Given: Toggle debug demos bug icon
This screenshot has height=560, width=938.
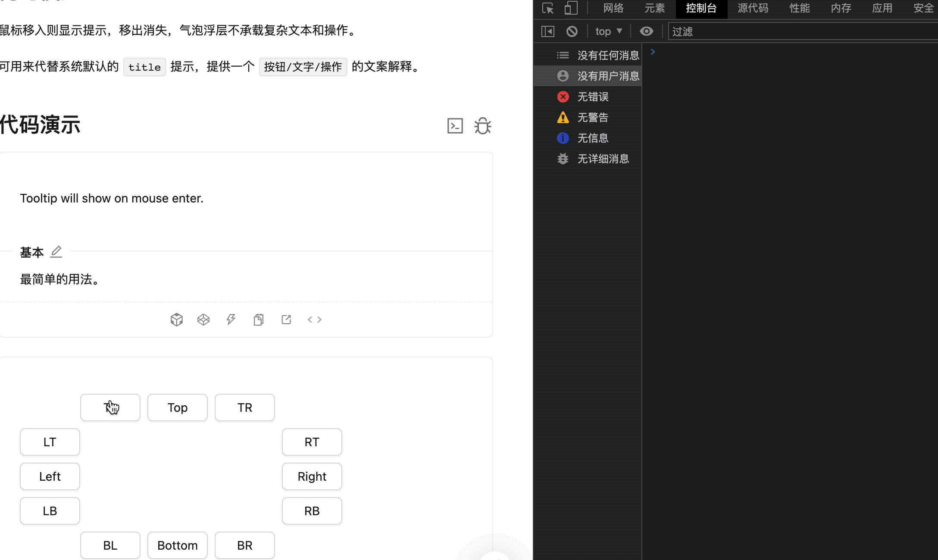Looking at the screenshot, I should pos(483,126).
